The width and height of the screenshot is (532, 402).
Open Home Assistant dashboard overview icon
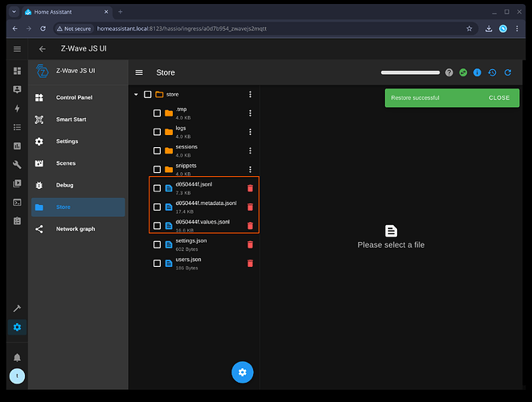point(17,71)
